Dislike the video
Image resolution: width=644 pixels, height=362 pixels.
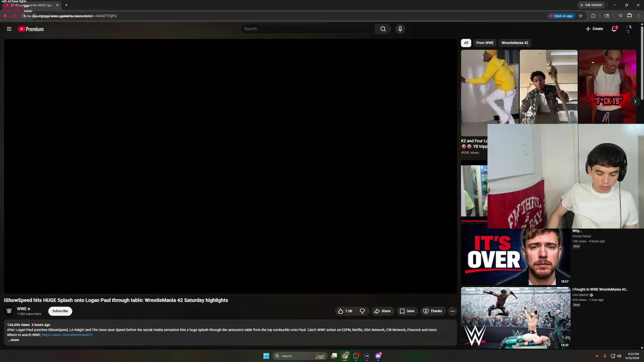pos(362,311)
